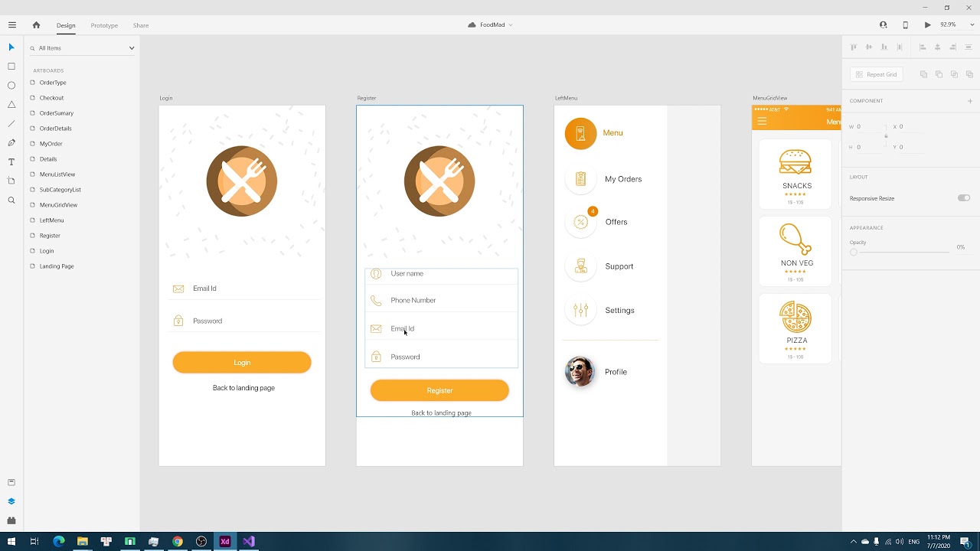The width and height of the screenshot is (980, 551).
Task: Select the Rectangle tool
Action: pyautogui.click(x=11, y=67)
